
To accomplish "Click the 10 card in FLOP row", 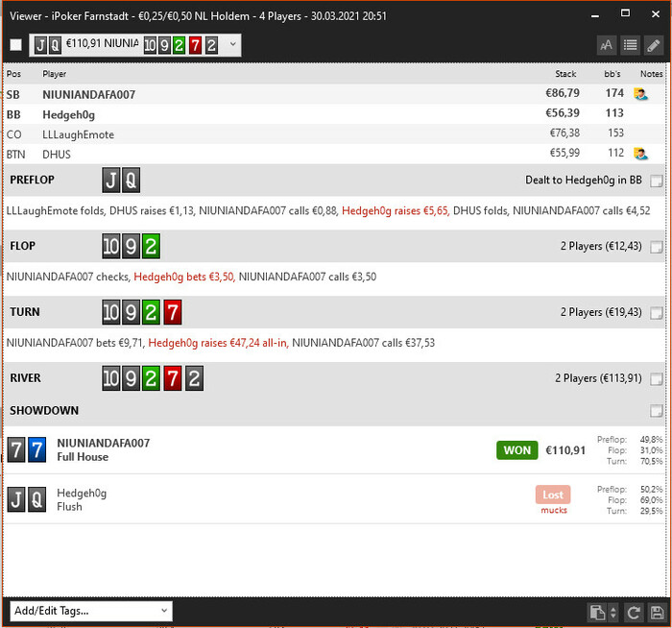I will [111, 246].
